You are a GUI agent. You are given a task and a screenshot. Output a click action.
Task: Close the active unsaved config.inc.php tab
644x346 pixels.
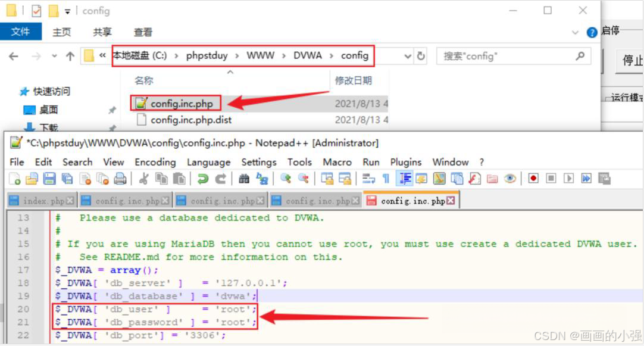[x=451, y=201]
